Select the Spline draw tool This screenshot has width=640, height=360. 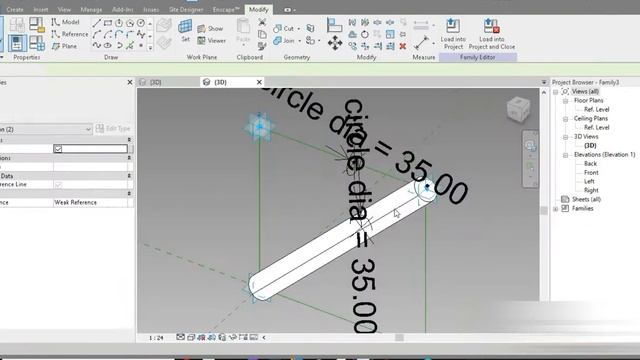pyautogui.click(x=97, y=45)
